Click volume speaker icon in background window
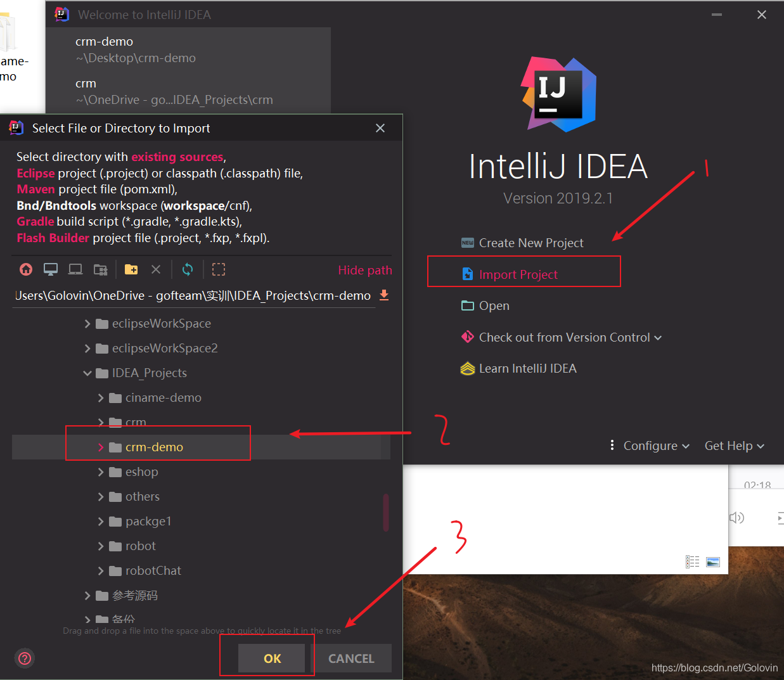Image resolution: width=784 pixels, height=680 pixels. tap(736, 518)
